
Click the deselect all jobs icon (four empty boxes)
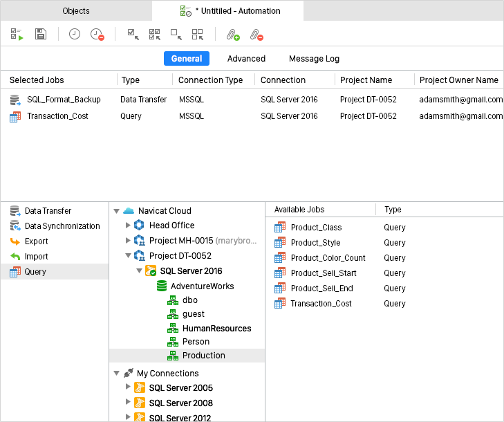pyautogui.click(x=197, y=34)
